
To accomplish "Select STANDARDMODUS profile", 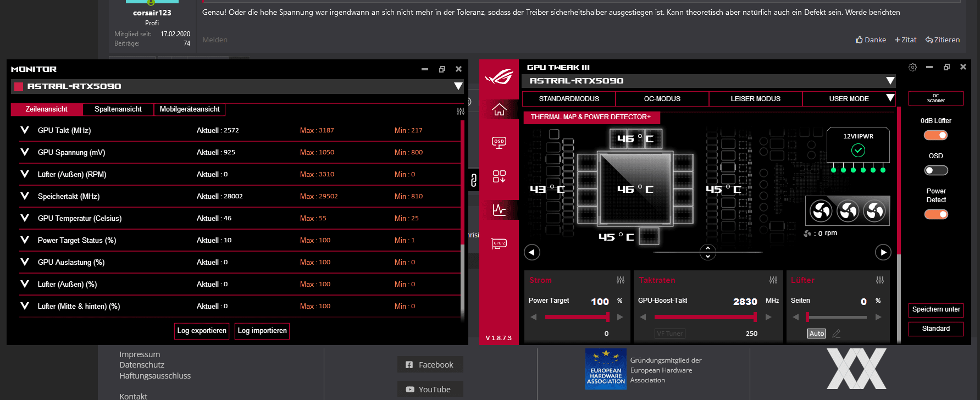I will pos(569,99).
